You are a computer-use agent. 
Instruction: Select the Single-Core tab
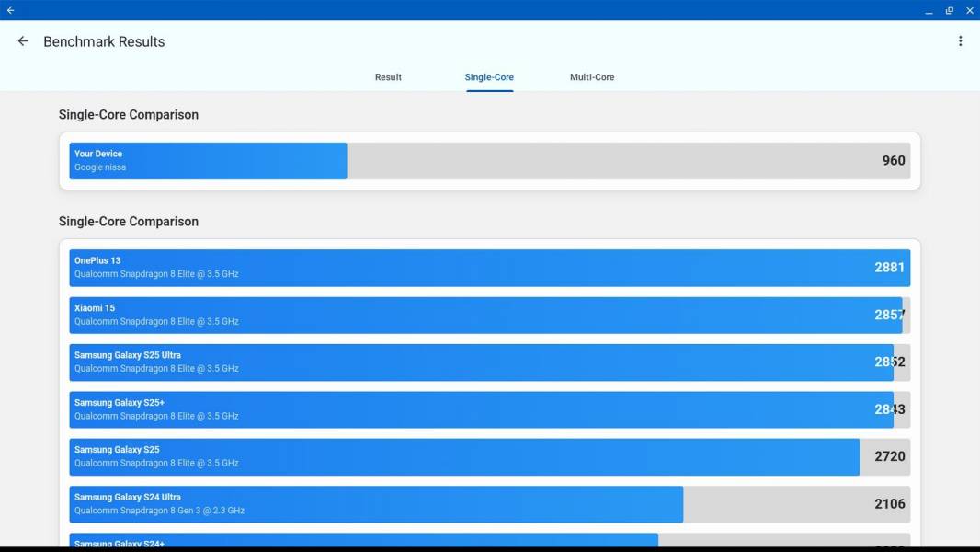click(489, 77)
